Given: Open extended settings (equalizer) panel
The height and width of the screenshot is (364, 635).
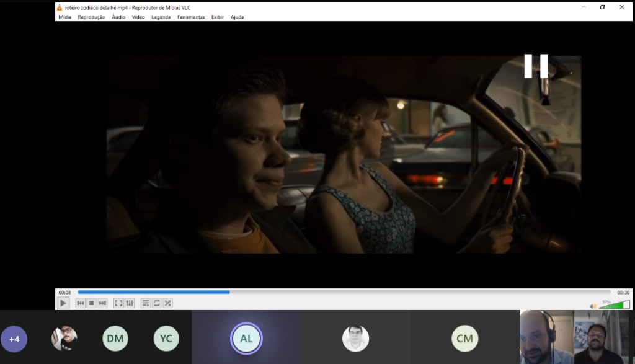Looking at the screenshot, I should (130, 303).
